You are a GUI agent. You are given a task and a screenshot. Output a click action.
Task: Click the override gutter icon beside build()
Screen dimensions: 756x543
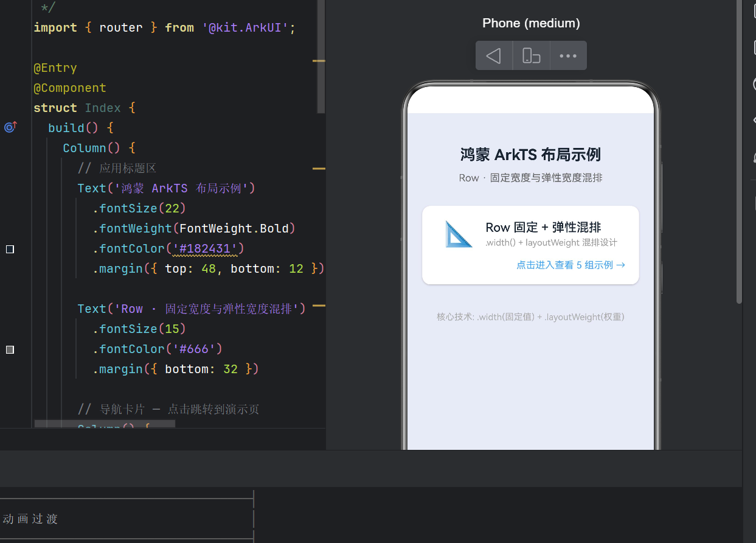[x=10, y=127]
